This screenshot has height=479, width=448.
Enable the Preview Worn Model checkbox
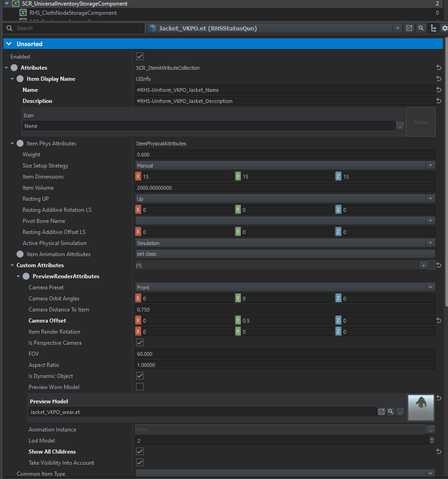(x=140, y=387)
